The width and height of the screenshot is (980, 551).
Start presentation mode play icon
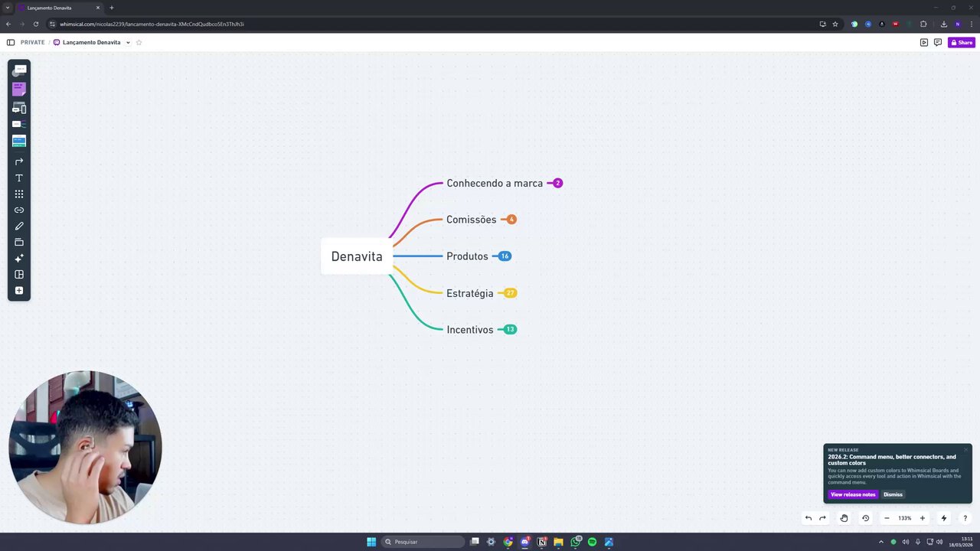click(x=924, y=42)
